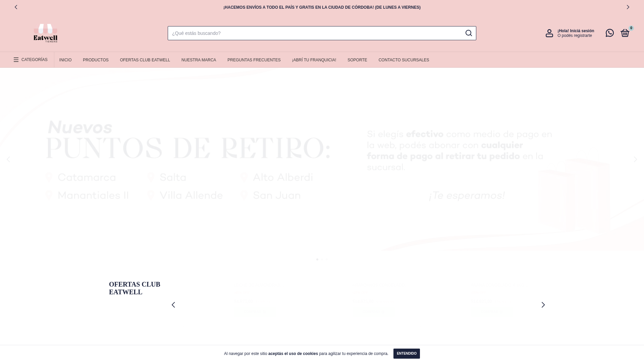Click the magnifying glass search icon
Image resolution: width=644 pixels, height=362 pixels.
[x=469, y=33]
